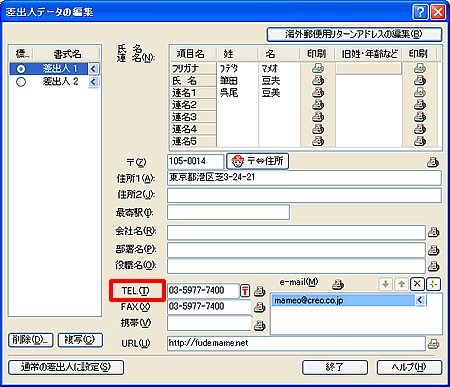
Task: Click 削除(D) button
Action: click(30, 340)
